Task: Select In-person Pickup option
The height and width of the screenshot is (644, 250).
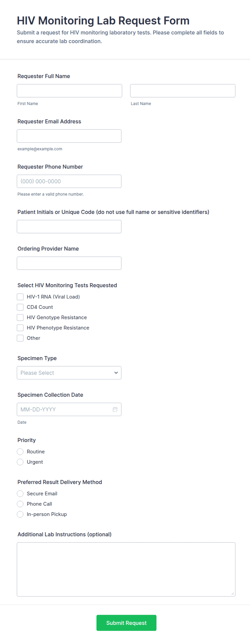Action: point(20,514)
